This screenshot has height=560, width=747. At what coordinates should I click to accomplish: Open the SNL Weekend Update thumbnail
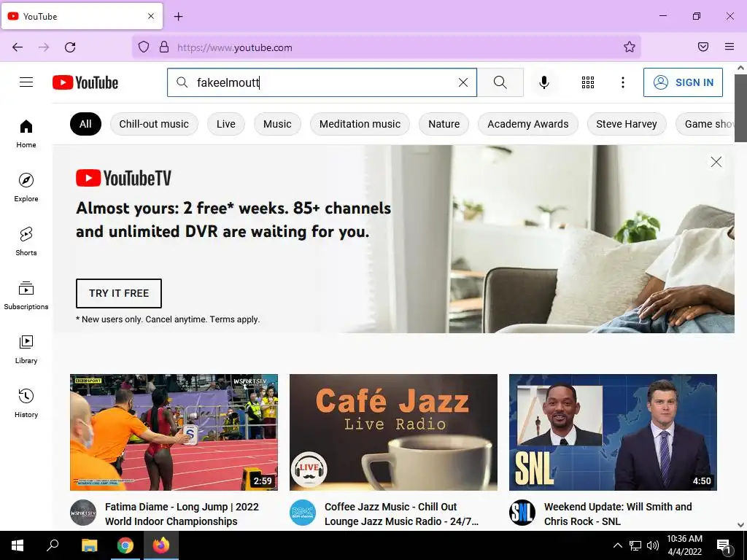pyautogui.click(x=613, y=432)
